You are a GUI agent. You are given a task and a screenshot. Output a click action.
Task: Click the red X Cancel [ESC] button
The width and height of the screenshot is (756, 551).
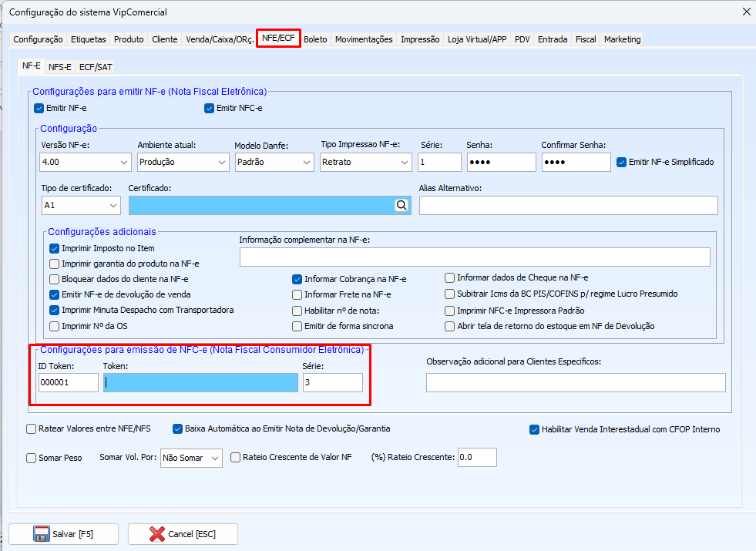click(183, 534)
